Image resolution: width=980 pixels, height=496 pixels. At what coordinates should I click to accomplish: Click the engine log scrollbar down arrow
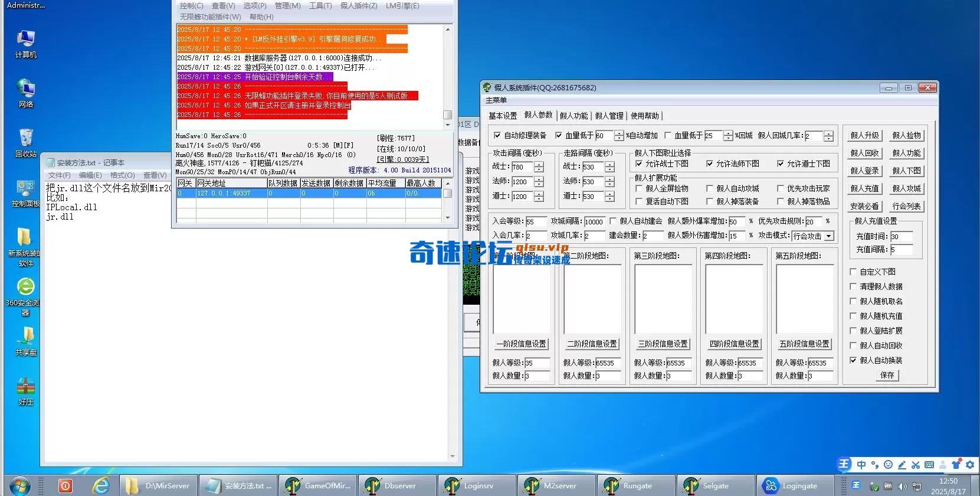click(448, 125)
